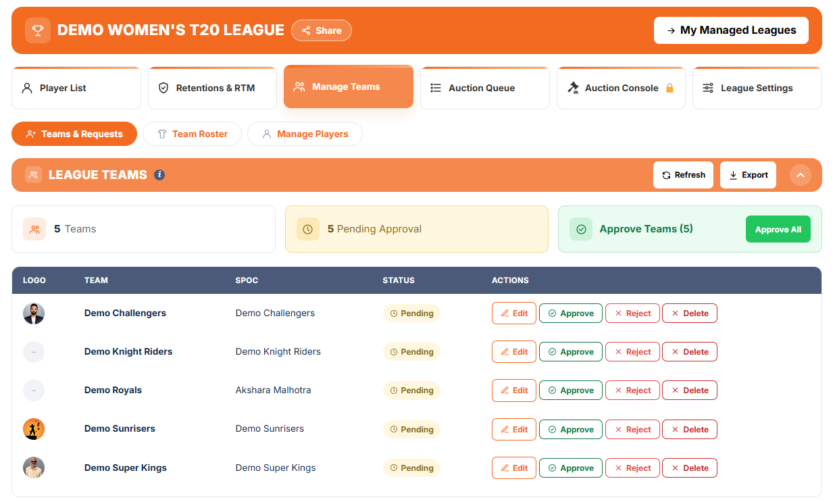The width and height of the screenshot is (835, 504).
Task: Click the trophy icon beside league title
Action: (38, 30)
